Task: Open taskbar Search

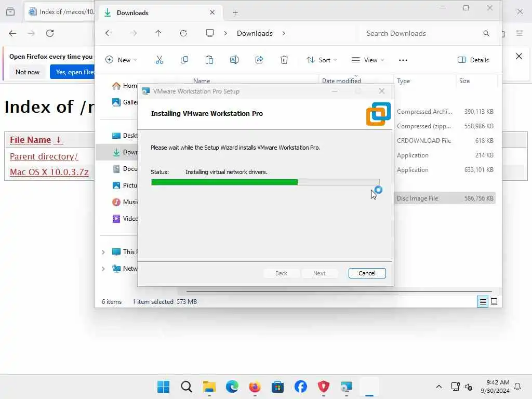Action: tap(187, 387)
